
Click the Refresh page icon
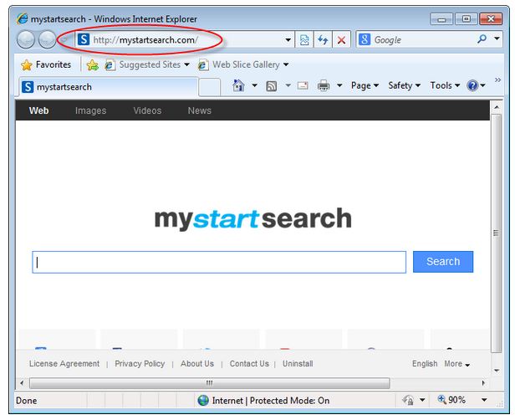pos(323,40)
